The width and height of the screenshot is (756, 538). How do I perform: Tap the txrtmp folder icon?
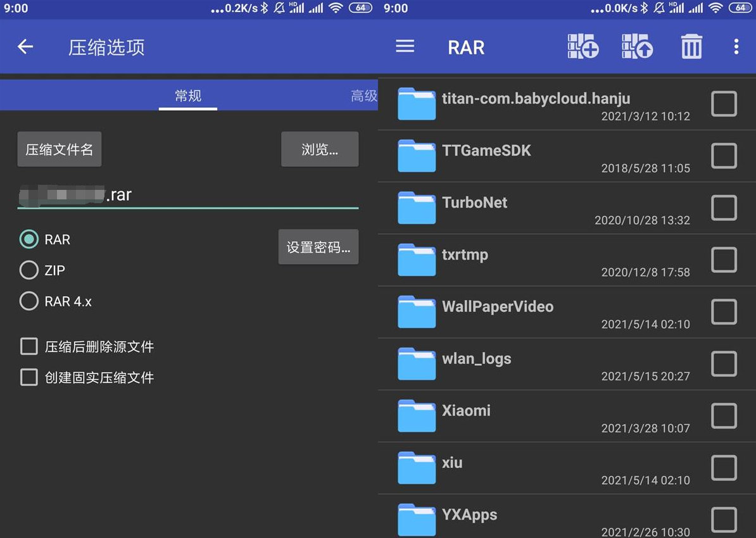(x=417, y=260)
